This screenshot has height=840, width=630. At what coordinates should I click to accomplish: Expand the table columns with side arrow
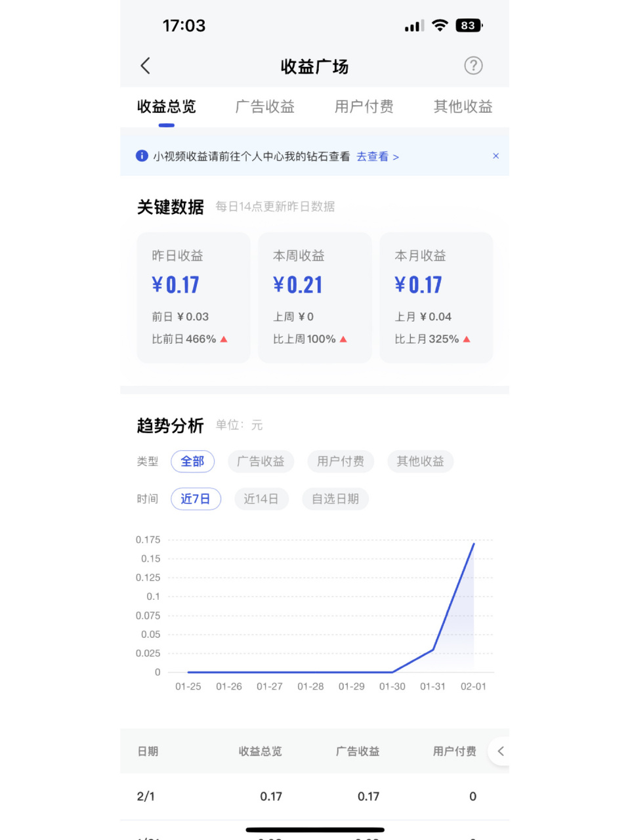pyautogui.click(x=500, y=751)
